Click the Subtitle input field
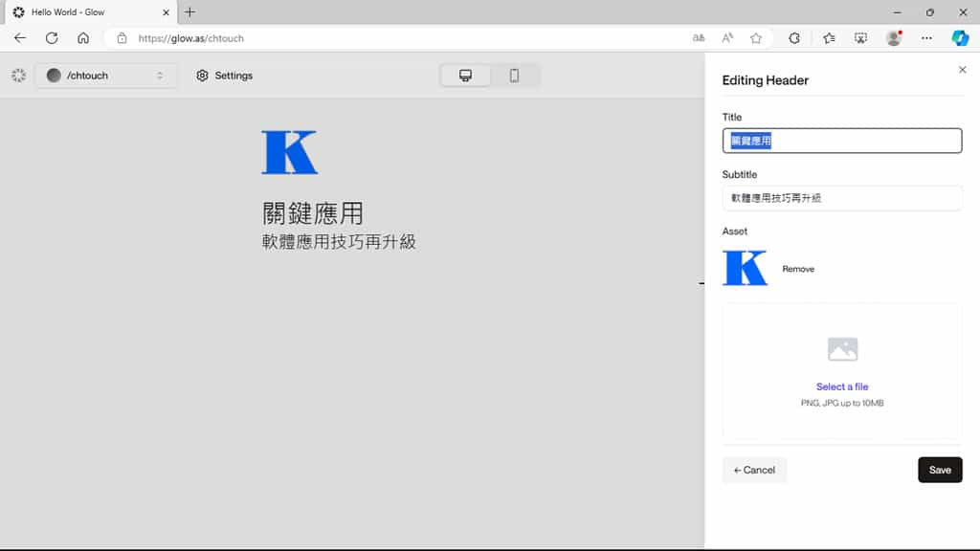The width and height of the screenshot is (980, 551). click(842, 198)
